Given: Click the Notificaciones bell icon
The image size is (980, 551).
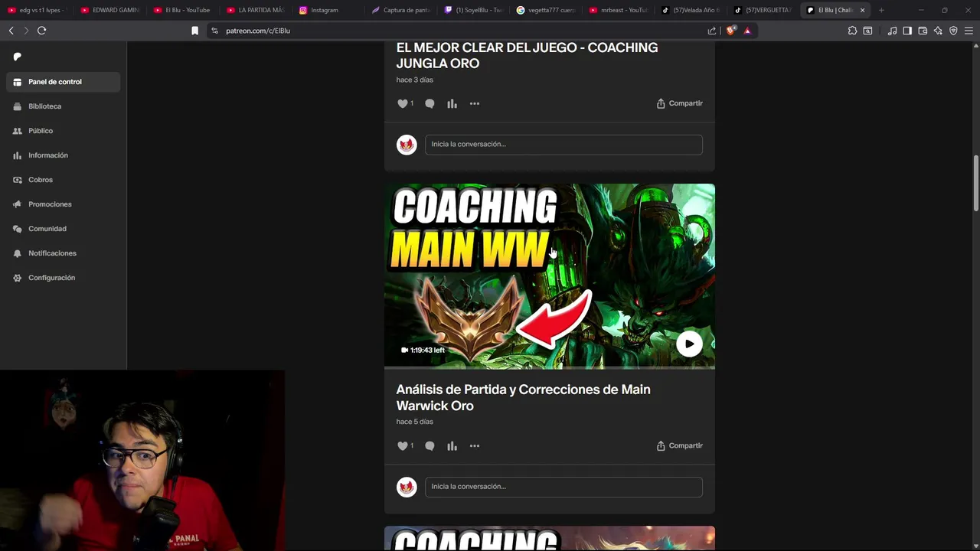Looking at the screenshot, I should coord(18,253).
